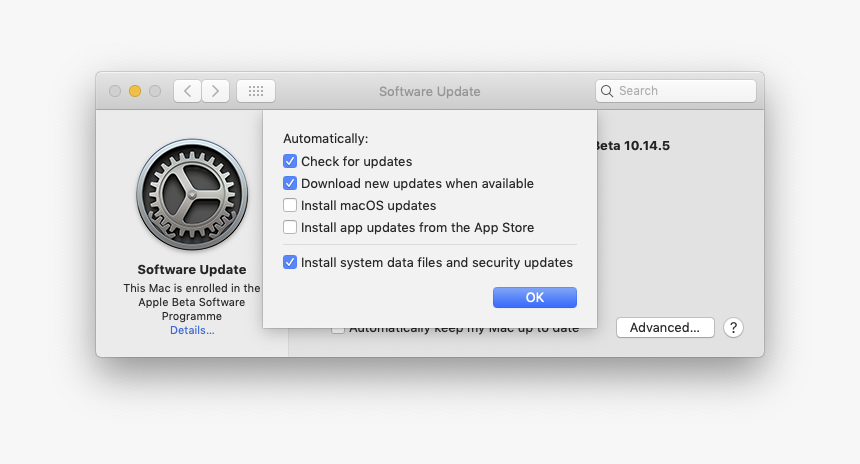Image resolution: width=860 pixels, height=464 pixels.
Task: Open the Advanced… options
Action: coord(665,327)
